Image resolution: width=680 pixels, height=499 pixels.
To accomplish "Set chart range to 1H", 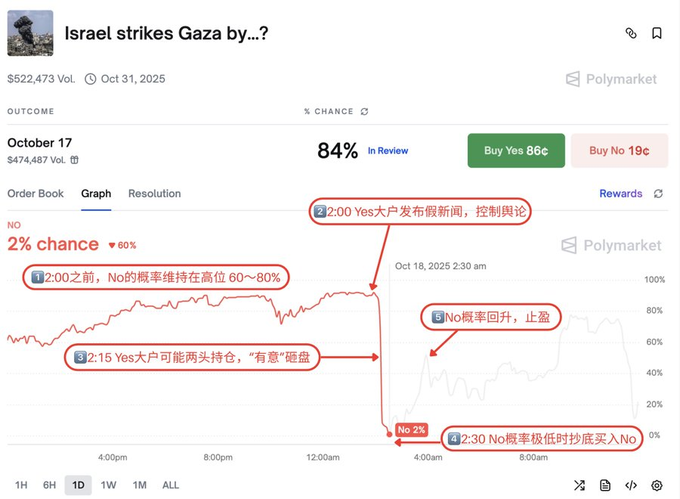I will pos(21,485).
